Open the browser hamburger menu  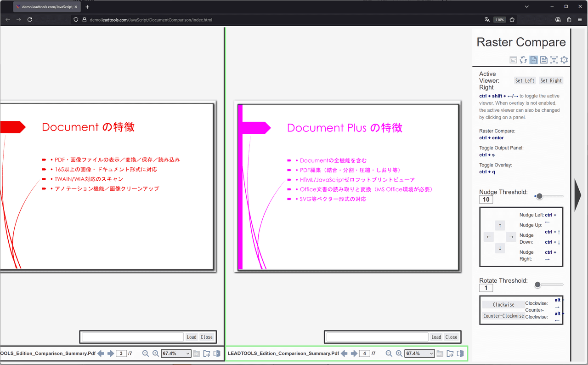(x=580, y=20)
